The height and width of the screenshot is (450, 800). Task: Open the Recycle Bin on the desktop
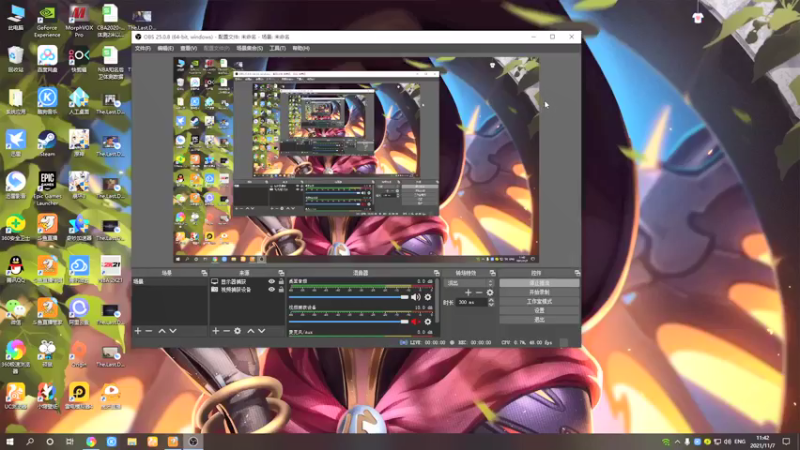click(15, 59)
